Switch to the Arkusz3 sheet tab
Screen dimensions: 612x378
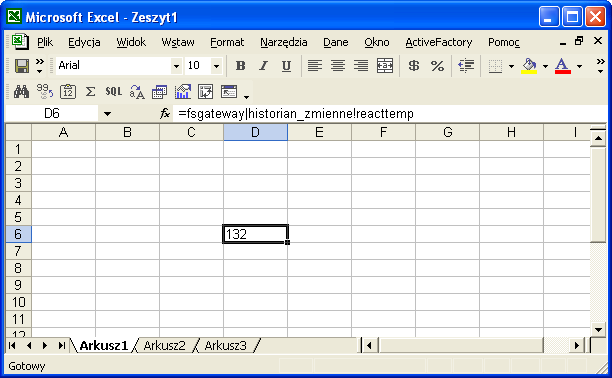226,346
